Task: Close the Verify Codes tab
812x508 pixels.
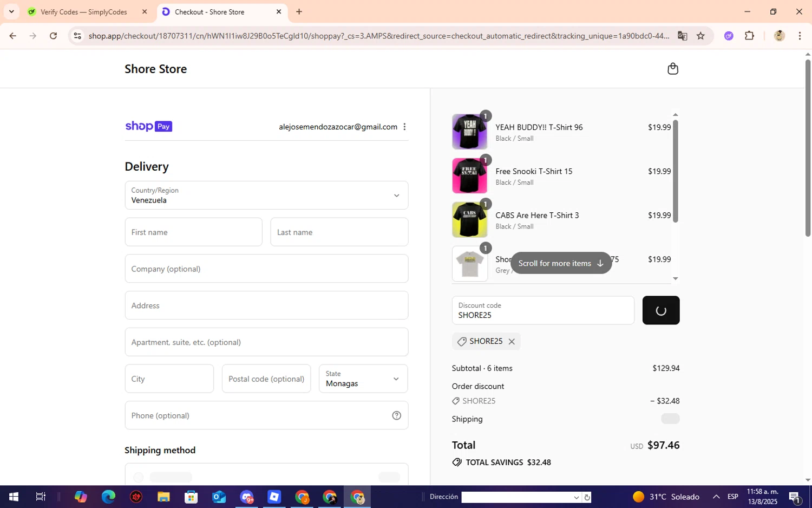Action: 145,12
